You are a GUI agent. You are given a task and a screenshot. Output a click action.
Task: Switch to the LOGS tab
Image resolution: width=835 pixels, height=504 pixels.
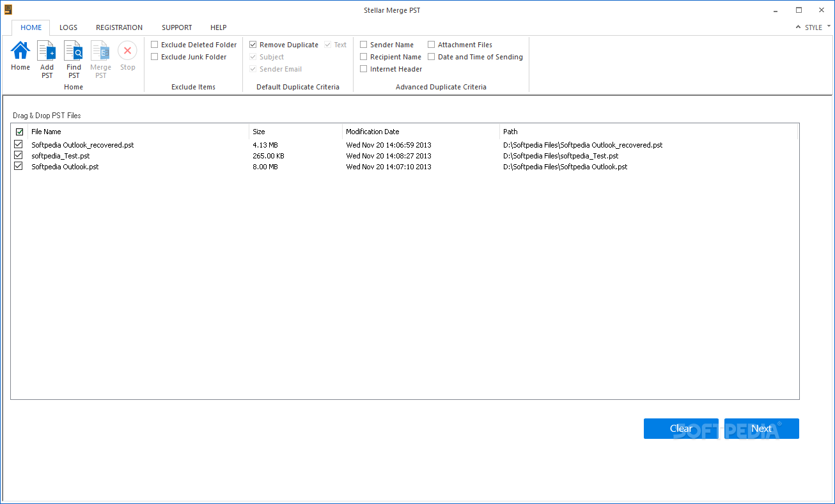click(68, 27)
